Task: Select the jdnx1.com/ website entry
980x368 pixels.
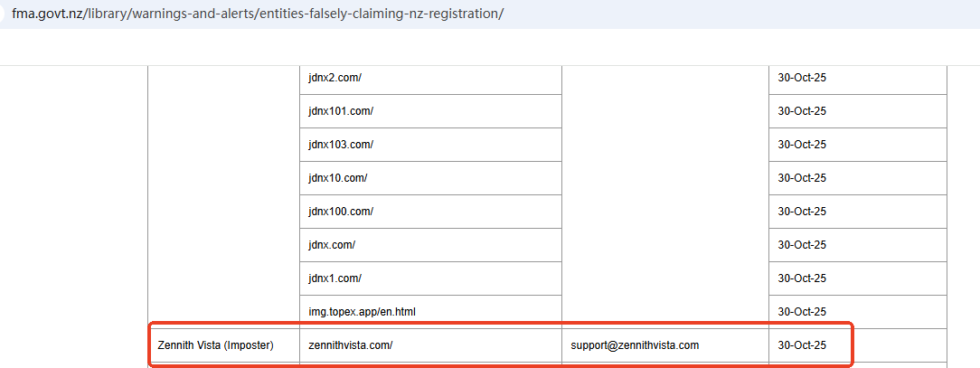Action: (x=335, y=278)
